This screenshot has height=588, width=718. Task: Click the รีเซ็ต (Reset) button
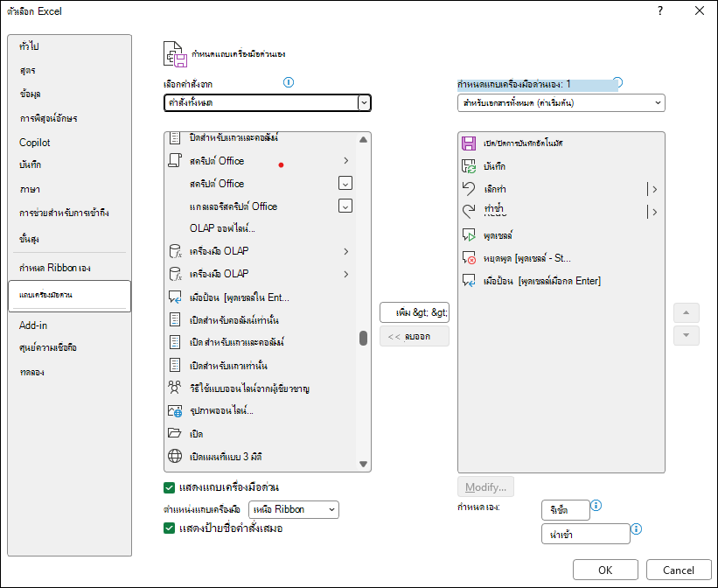coord(566,510)
